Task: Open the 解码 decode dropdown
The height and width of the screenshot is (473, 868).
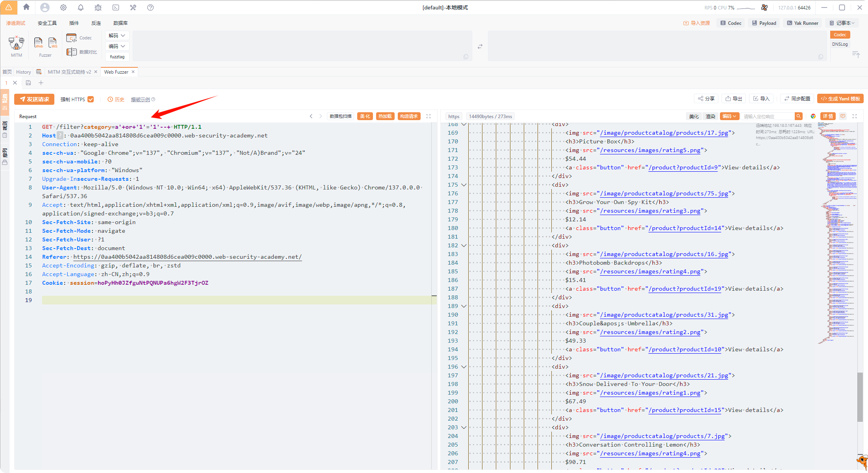Action: (117, 35)
